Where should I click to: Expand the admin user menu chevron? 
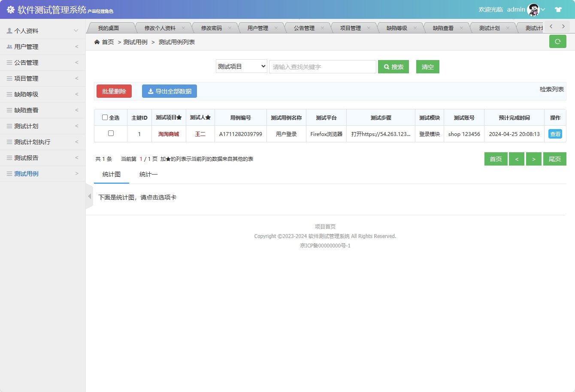tap(543, 9)
